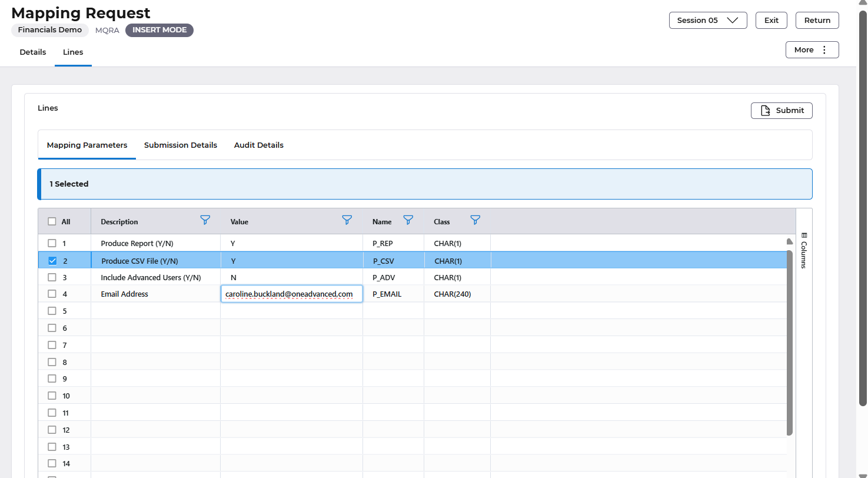Click the P_EMAIL name cell
Viewport: 868px width, 478px height.
394,294
